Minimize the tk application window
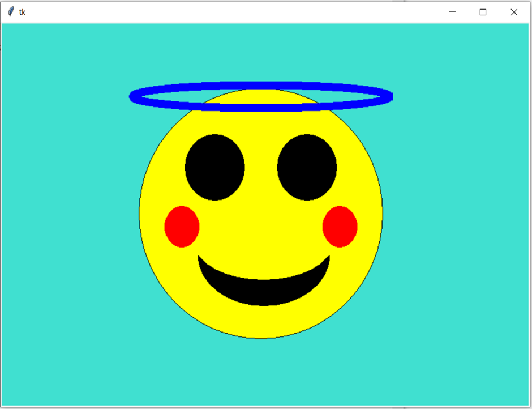 pyautogui.click(x=452, y=11)
